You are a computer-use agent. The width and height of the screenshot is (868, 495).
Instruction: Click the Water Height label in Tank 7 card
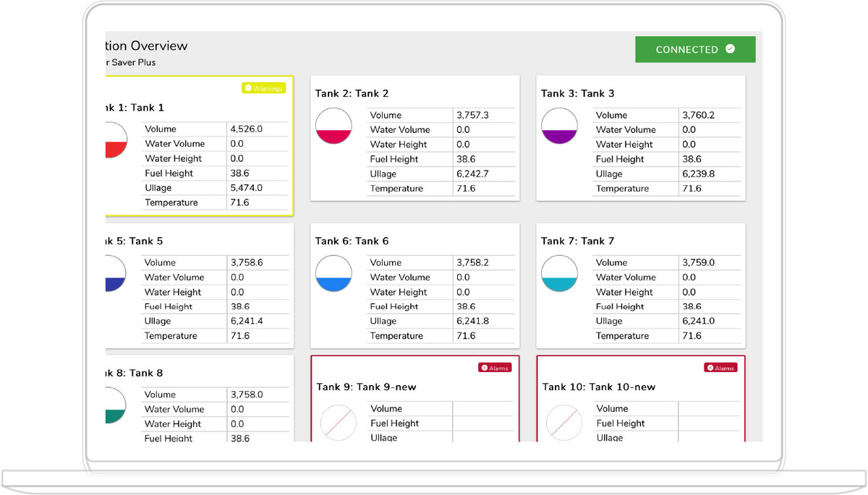click(x=624, y=292)
